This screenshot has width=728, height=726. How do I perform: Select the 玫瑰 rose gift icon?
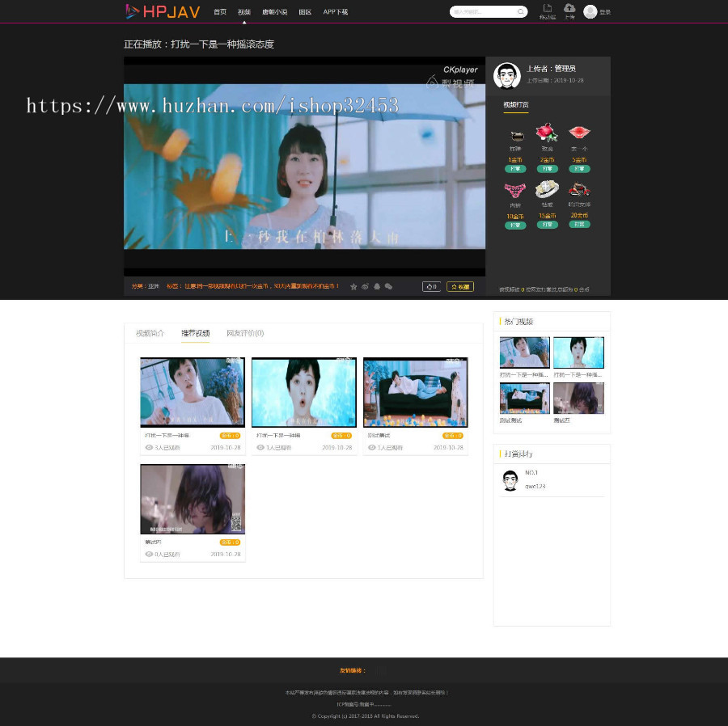coord(547,132)
